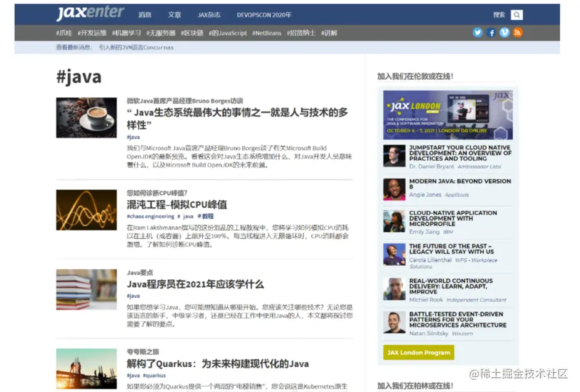Click the #chaos engineering tag
The width and height of the screenshot is (580, 392).
[150, 216]
